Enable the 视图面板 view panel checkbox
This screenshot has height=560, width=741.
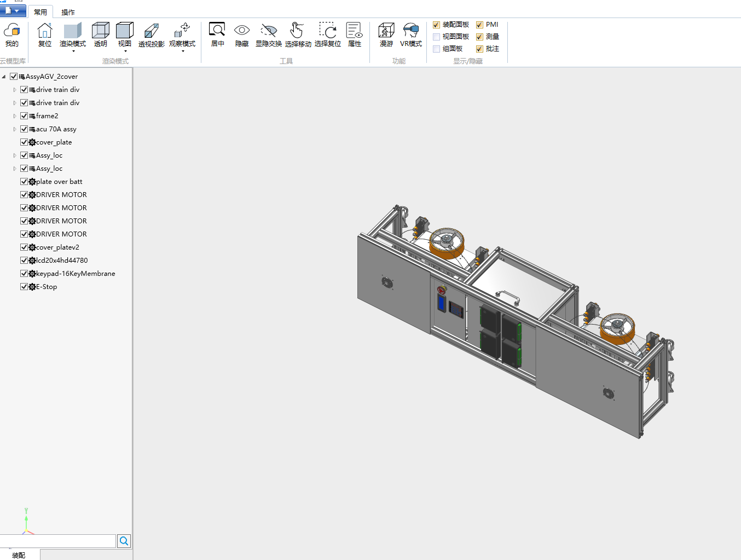click(x=436, y=37)
